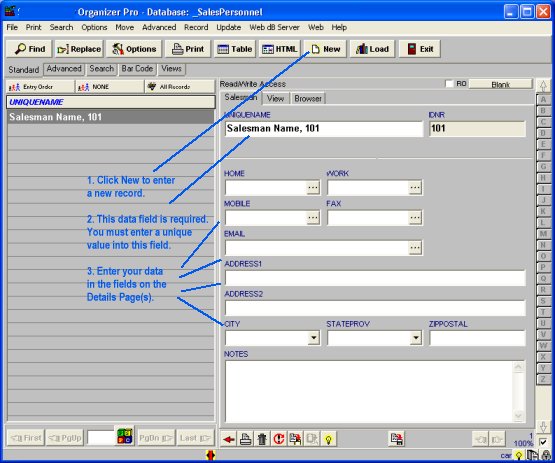Click the UNIQUENAME column header in list

point(111,102)
